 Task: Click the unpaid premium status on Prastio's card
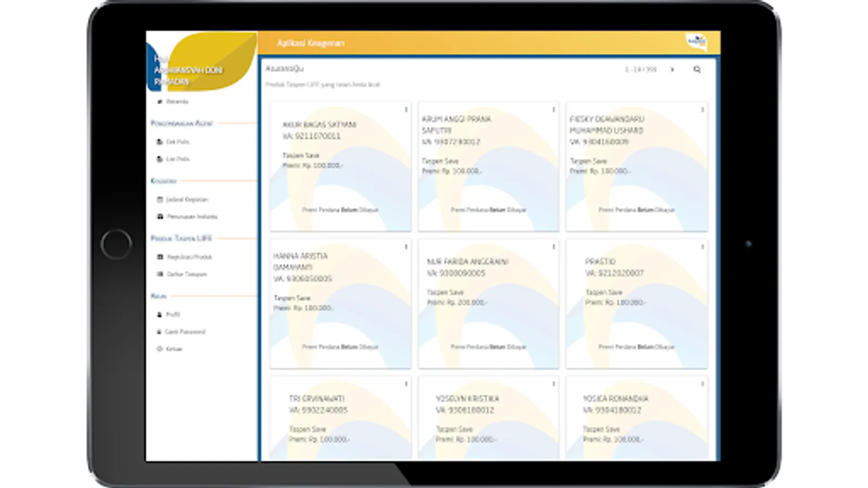[x=636, y=347]
